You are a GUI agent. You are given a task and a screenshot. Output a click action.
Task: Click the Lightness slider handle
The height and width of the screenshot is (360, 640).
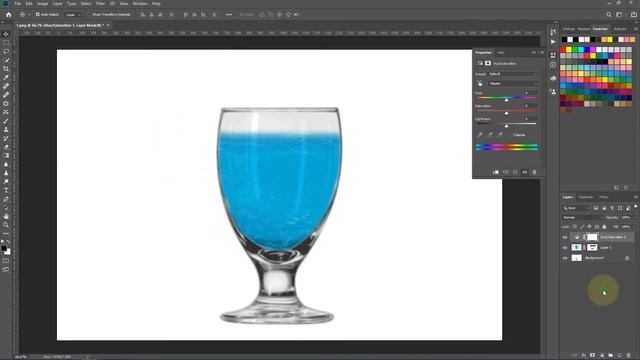tap(507, 126)
